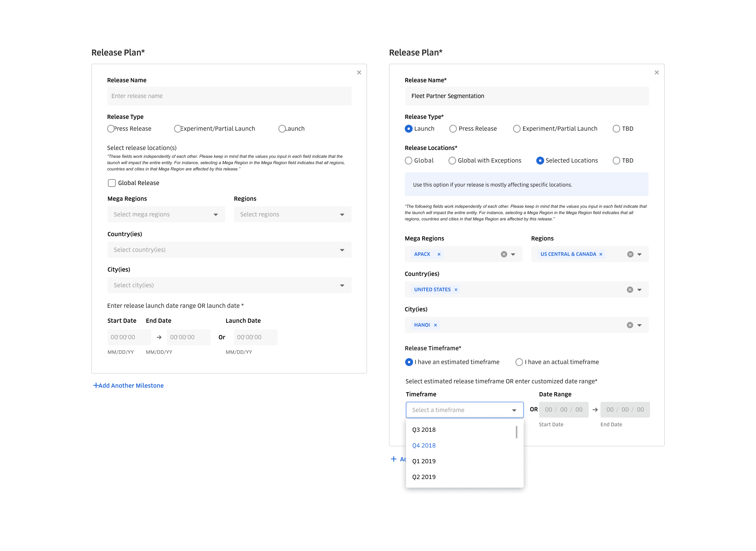Image resolution: width=756 pixels, height=551 pixels.
Task: Click the plus icon under the right form
Action: point(394,459)
